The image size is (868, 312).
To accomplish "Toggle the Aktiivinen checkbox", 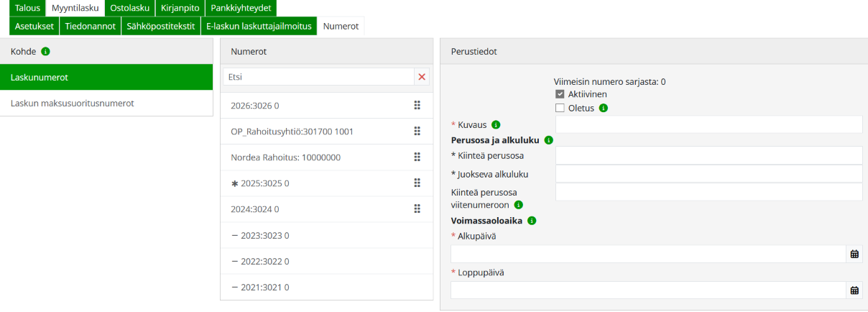I will click(560, 95).
